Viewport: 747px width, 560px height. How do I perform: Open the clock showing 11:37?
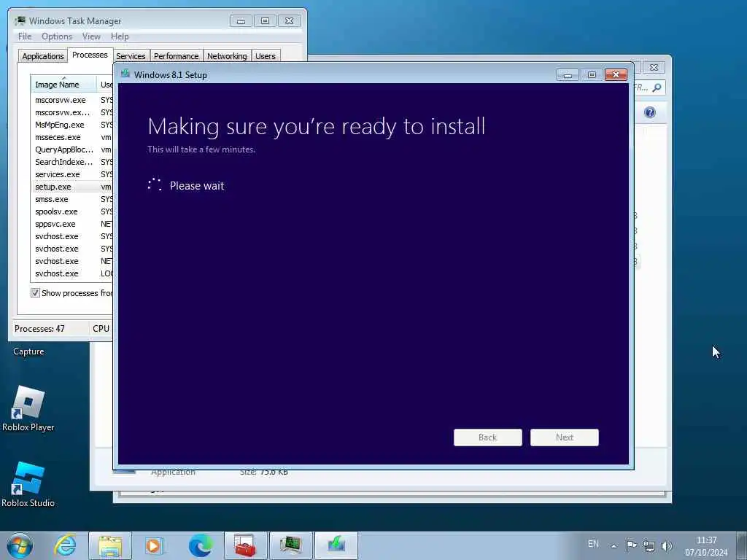tap(706, 546)
